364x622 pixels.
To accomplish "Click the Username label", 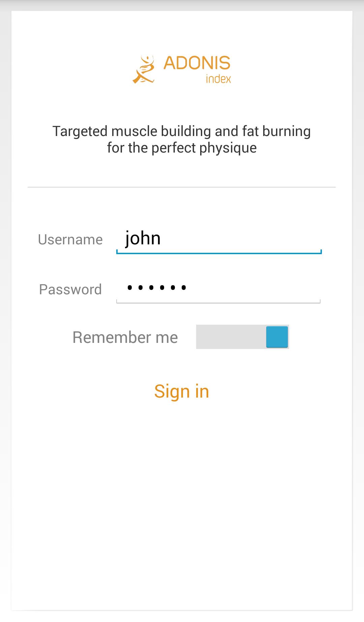I will 70,240.
